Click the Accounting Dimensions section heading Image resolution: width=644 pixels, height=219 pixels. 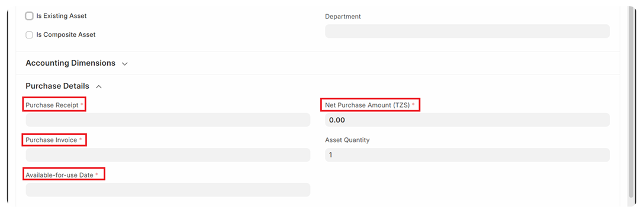click(x=70, y=63)
